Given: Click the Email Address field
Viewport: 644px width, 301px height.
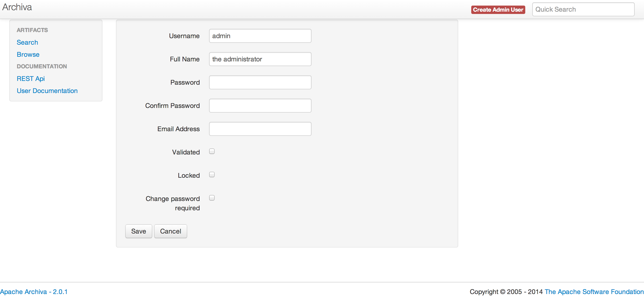Looking at the screenshot, I should (x=260, y=129).
